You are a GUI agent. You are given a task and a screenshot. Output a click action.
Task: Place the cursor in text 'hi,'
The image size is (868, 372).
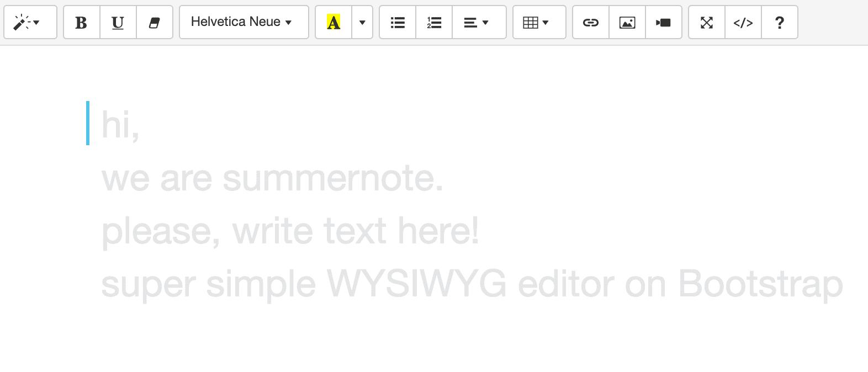120,125
